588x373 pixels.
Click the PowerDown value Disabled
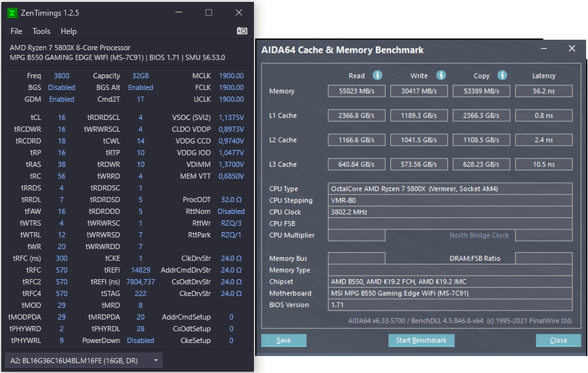(140, 340)
